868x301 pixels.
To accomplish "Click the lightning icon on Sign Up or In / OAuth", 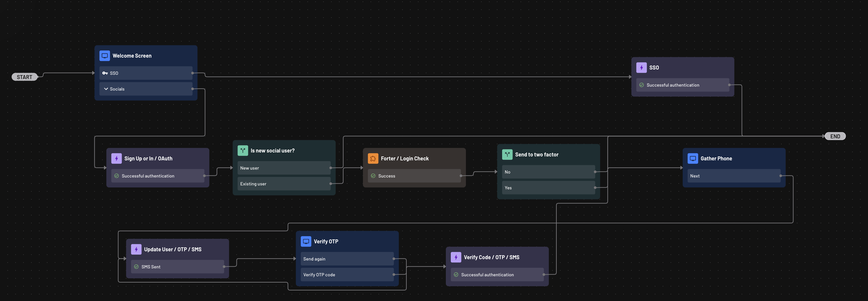I will (x=116, y=158).
